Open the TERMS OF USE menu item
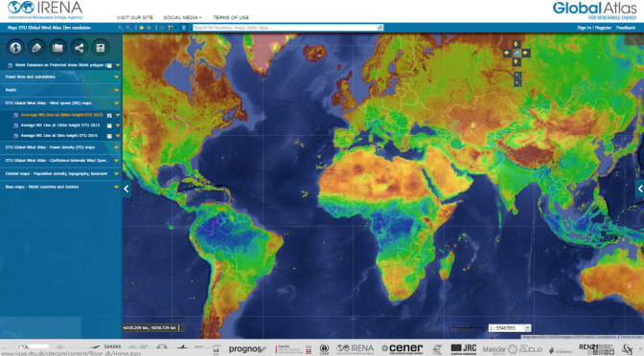 coord(230,17)
